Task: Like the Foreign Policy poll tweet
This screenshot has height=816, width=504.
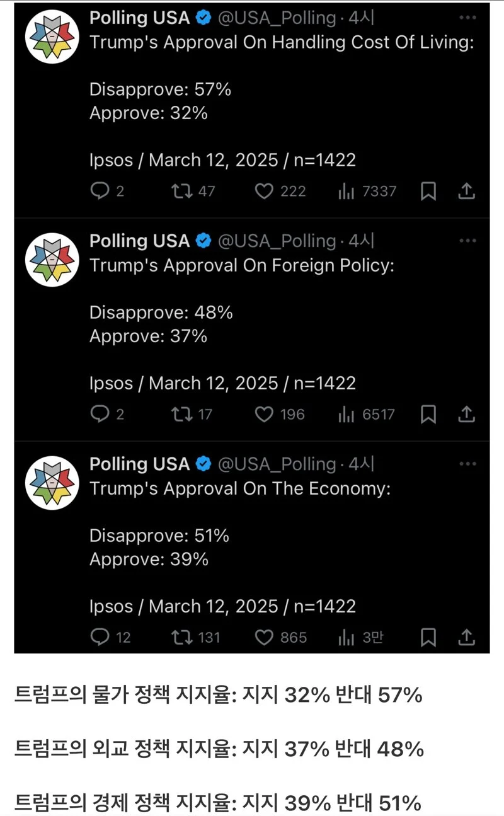Action: point(264,414)
